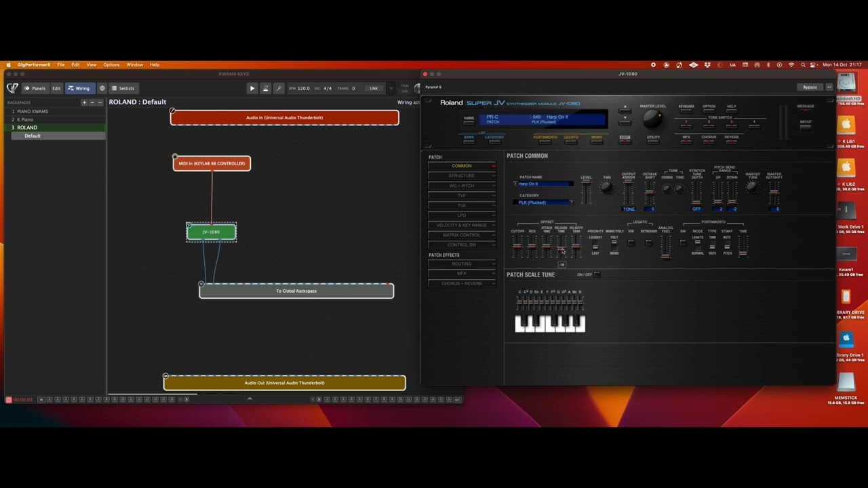Open the TVF patch section
868x488 pixels.
coord(462,195)
